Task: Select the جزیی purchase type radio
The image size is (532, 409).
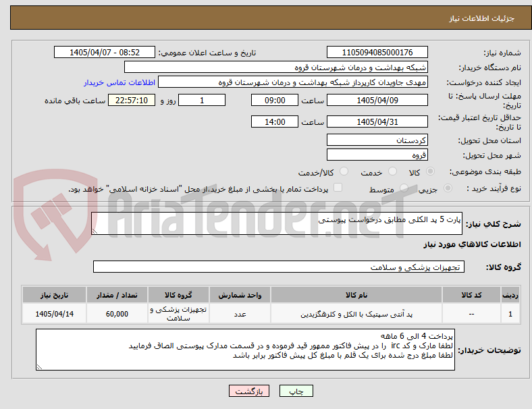Action: click(448, 188)
